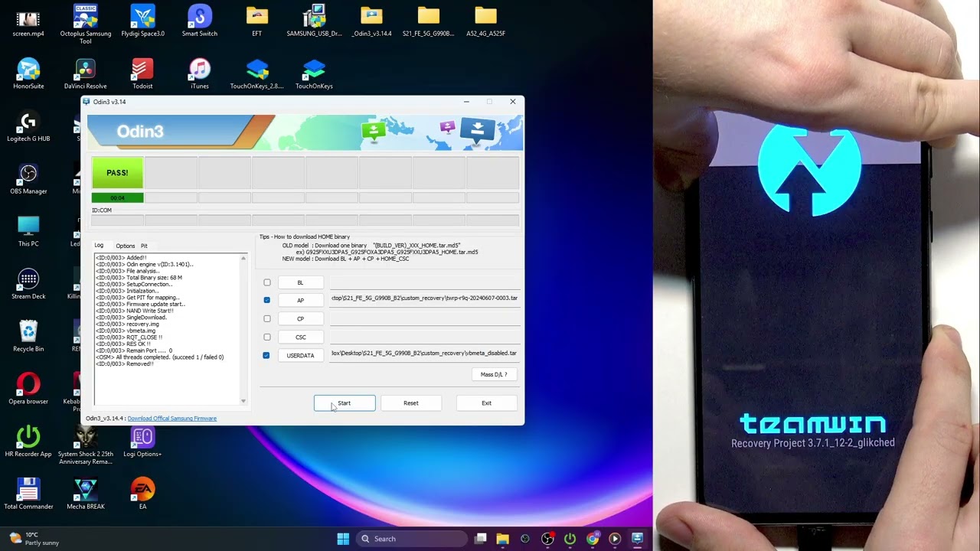Enable the BL checkbox in Odin3
The height and width of the screenshot is (551, 980).
click(x=267, y=282)
